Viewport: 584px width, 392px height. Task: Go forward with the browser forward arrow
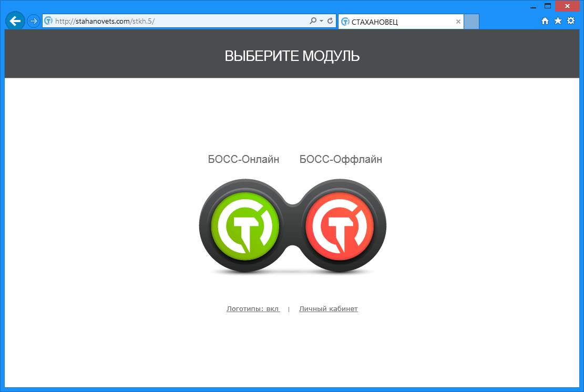tap(34, 21)
